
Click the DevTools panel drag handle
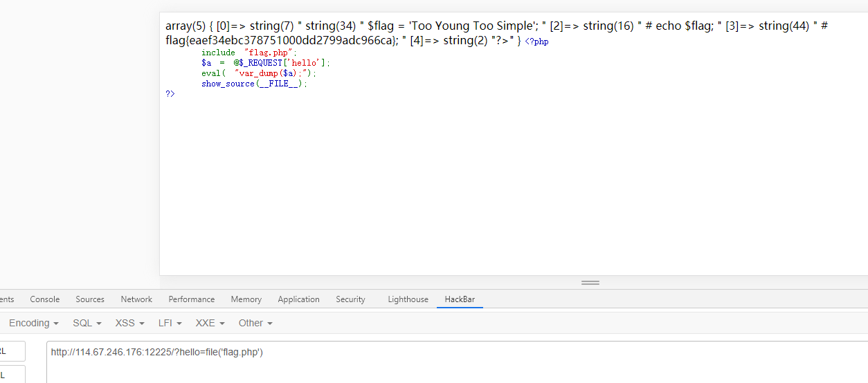point(590,283)
